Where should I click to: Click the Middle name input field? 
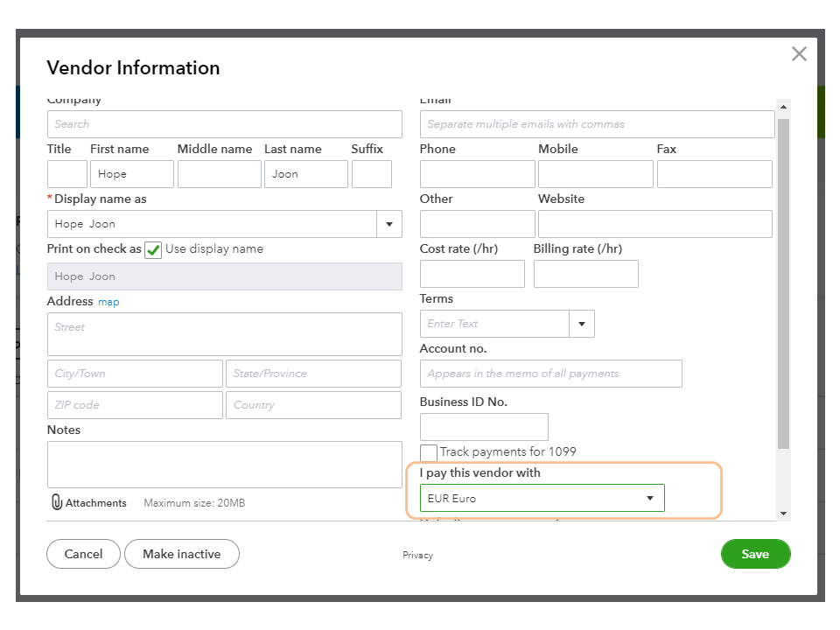coord(219,174)
